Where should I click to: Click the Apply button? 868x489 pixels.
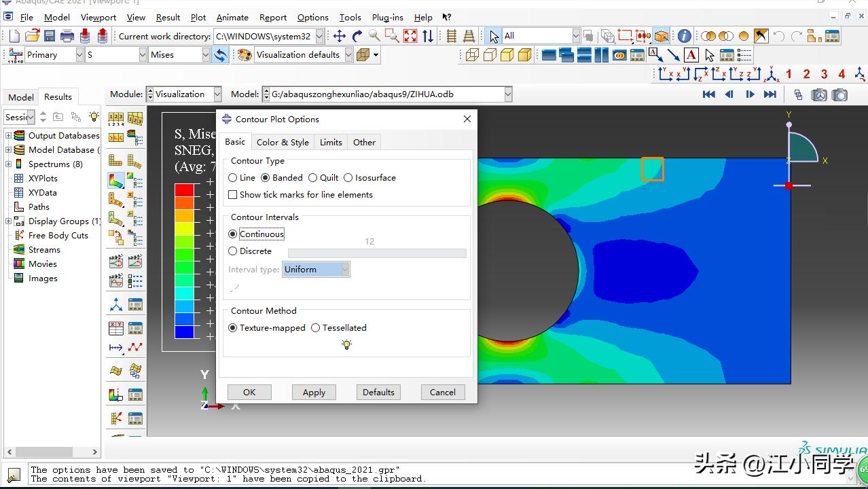[x=314, y=393]
